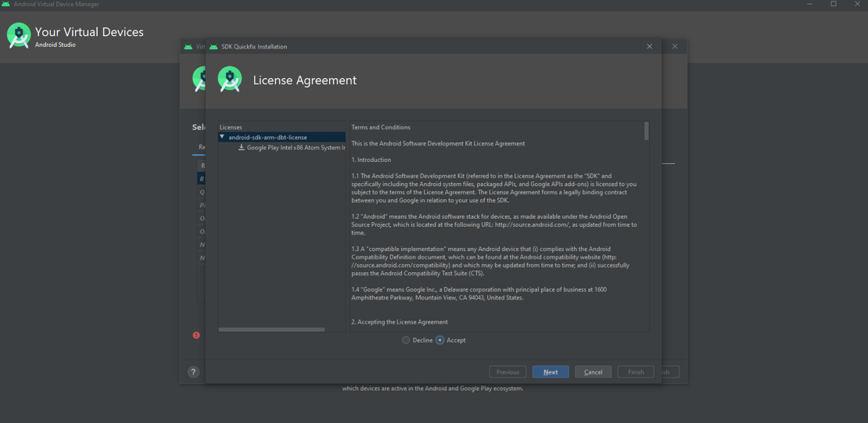Collapse the android-sdk-arm-dbt-license tree node

(222, 137)
